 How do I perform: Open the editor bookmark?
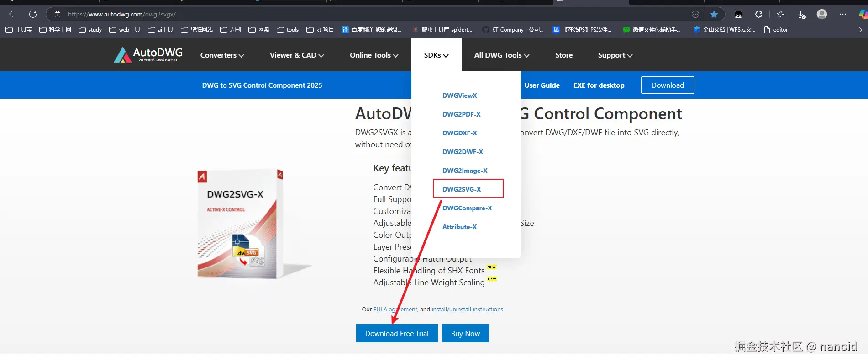click(776, 30)
